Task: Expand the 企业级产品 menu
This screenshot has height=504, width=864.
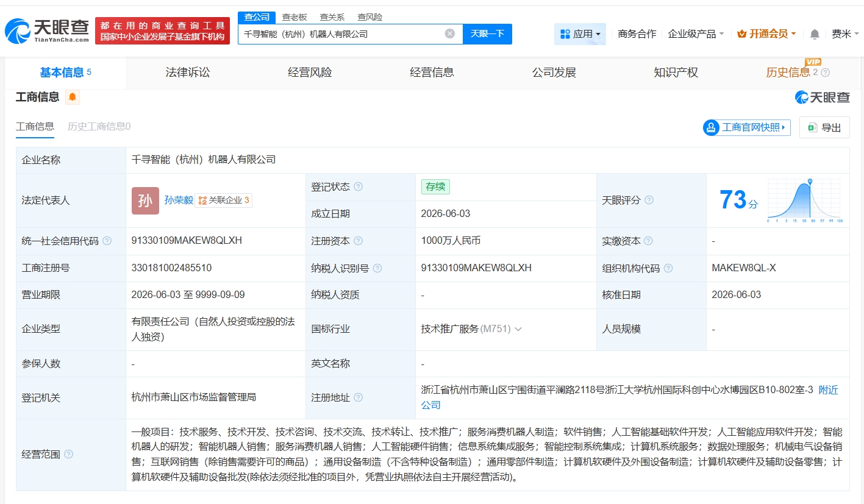Action: tap(696, 34)
